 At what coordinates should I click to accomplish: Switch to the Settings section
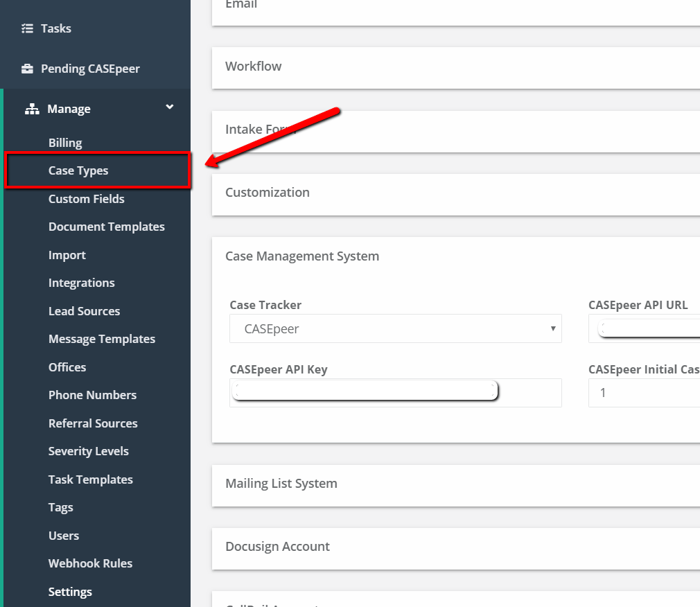pyautogui.click(x=70, y=592)
